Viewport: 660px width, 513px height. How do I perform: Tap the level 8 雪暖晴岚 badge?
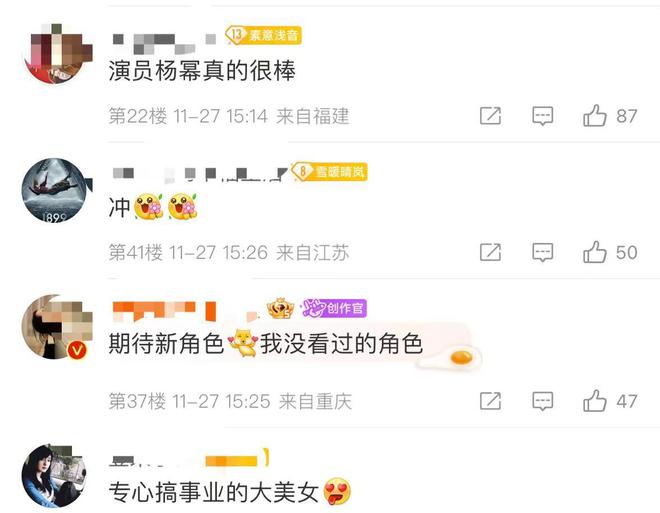[x=330, y=172]
